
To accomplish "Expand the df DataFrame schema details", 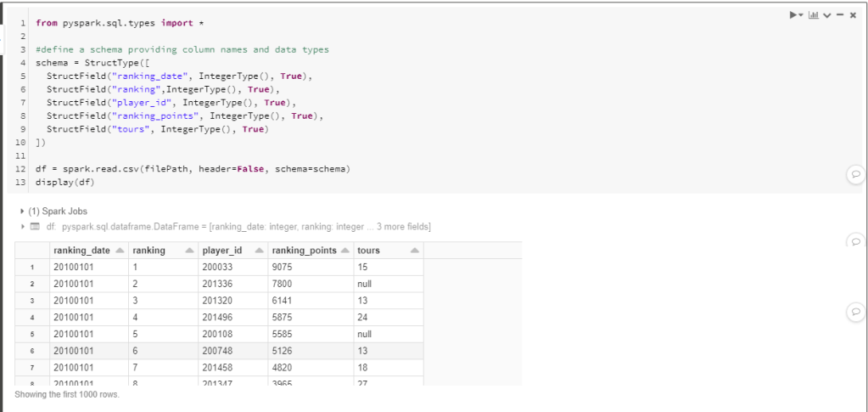I will [22, 227].
